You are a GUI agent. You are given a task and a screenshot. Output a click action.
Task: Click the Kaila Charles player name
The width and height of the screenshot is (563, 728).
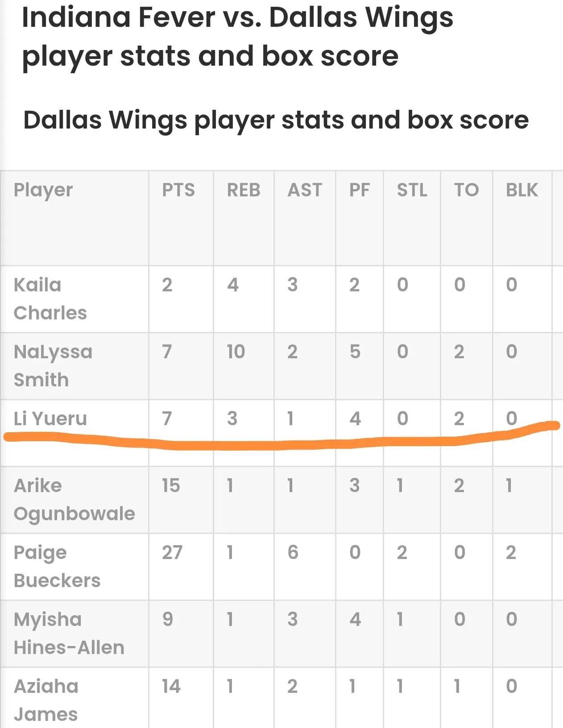point(50,299)
